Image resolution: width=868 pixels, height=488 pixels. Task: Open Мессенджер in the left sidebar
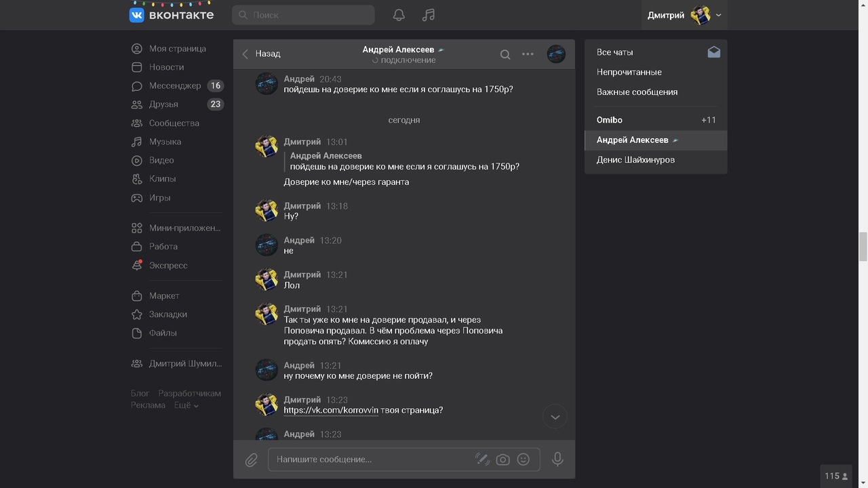point(175,86)
